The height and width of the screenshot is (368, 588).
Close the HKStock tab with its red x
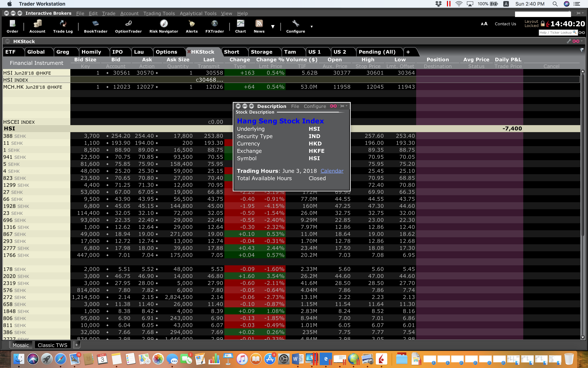pos(189,52)
